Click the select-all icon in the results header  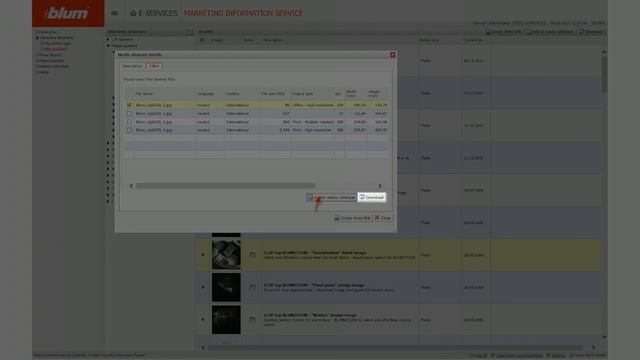click(202, 40)
